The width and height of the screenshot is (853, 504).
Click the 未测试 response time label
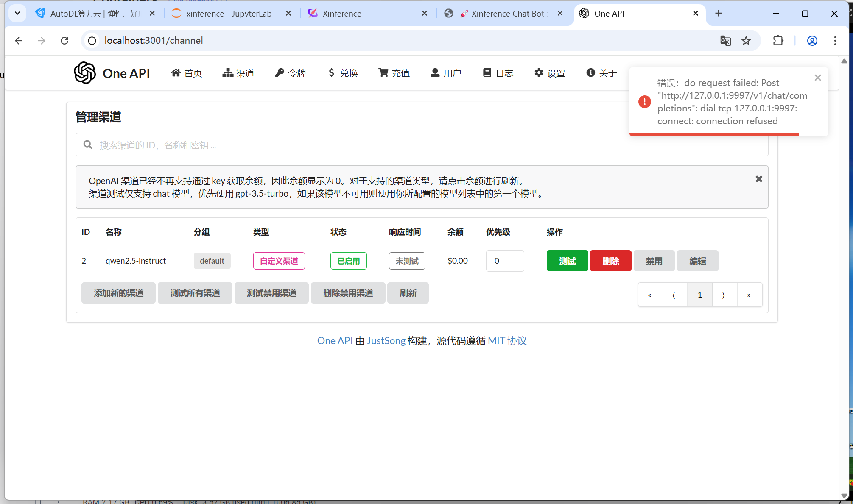407,261
